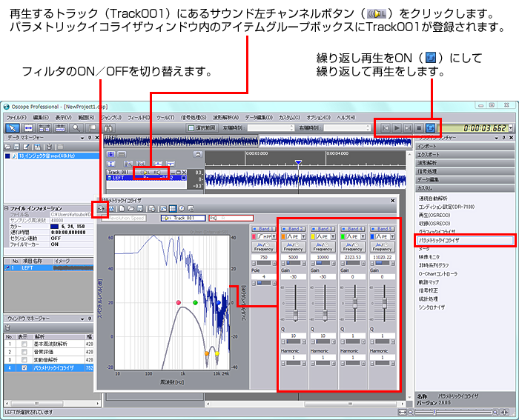Open the オプション(O) menu
Image resolution: width=519 pixels, height=420 pixels.
318,117
